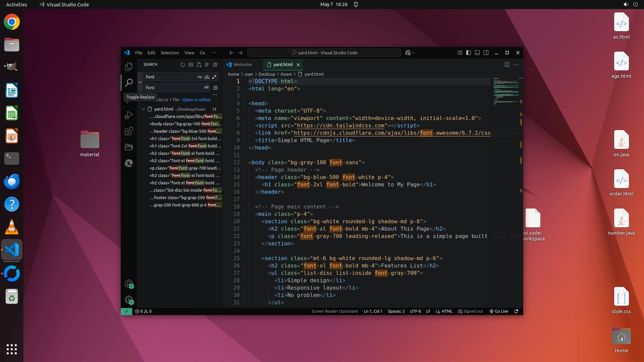Open the Selection menu
Screen dimensions: 644x362
pyautogui.click(x=170, y=53)
